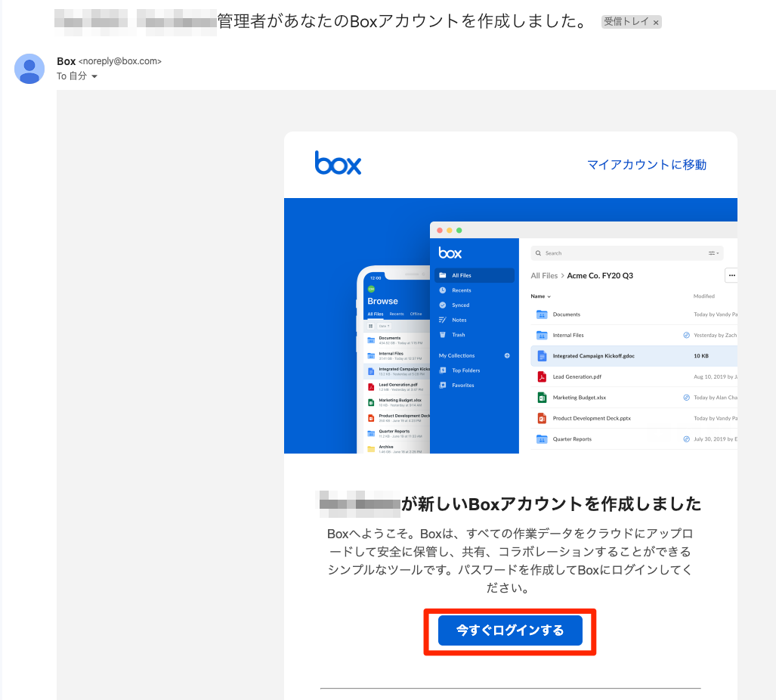776x700 pixels.
Task: Click the Name column sort arrow
Action: point(549,296)
